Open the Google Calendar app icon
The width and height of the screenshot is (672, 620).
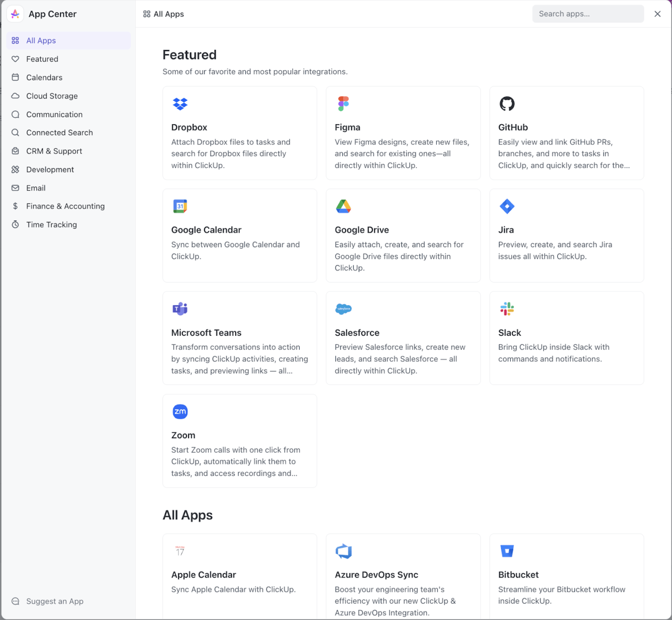click(180, 206)
